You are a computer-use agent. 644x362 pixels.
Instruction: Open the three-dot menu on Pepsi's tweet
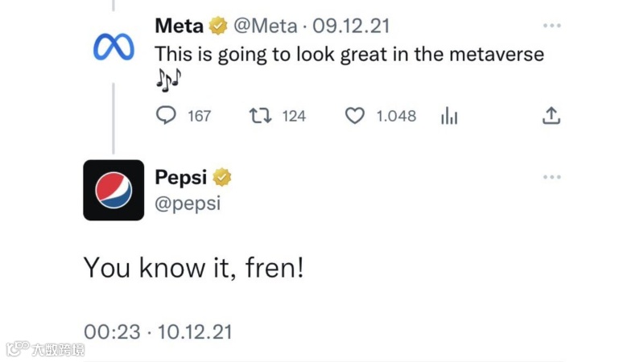pyautogui.click(x=551, y=177)
